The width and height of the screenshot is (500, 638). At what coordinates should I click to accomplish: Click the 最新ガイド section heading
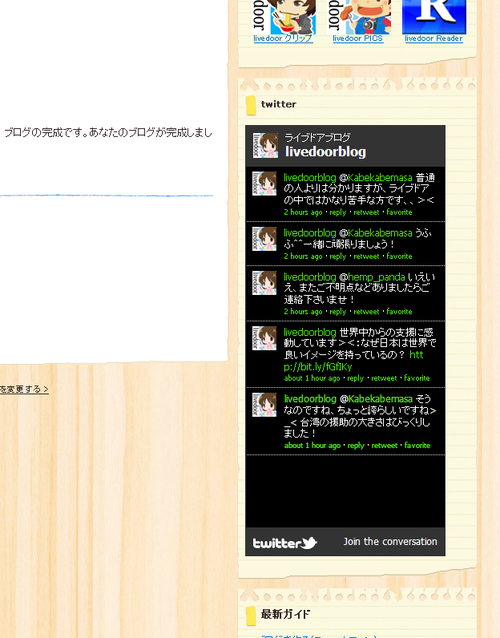coord(285,614)
